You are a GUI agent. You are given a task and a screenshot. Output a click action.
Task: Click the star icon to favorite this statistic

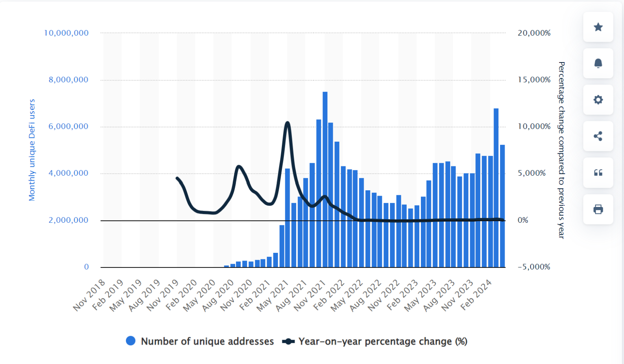point(598,27)
